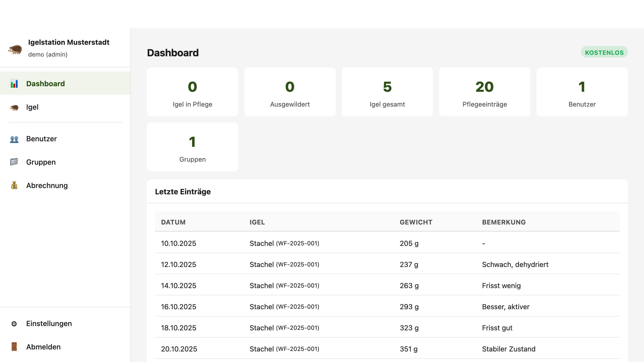This screenshot has height=362, width=644.
Task: Click the Benutzer people icon
Action: pos(14,139)
